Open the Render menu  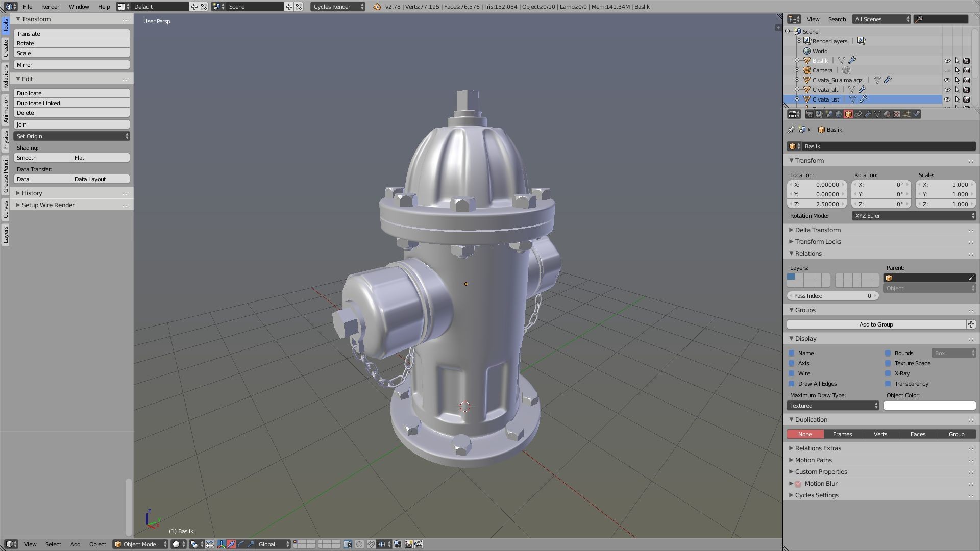50,7
